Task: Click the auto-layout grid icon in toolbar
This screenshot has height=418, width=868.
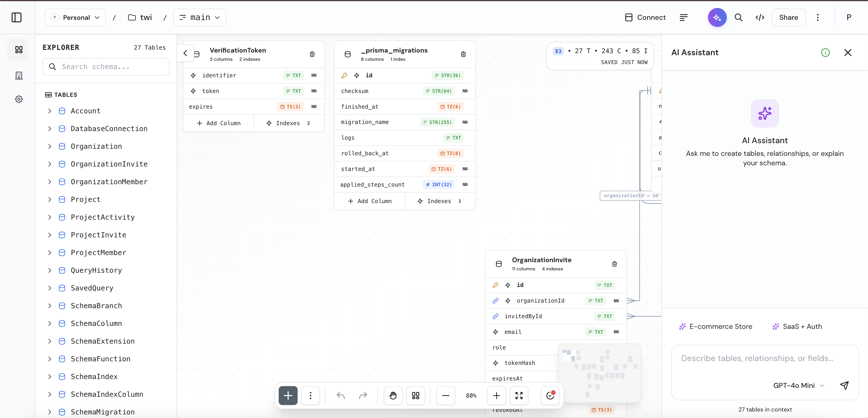Action: (x=415, y=396)
